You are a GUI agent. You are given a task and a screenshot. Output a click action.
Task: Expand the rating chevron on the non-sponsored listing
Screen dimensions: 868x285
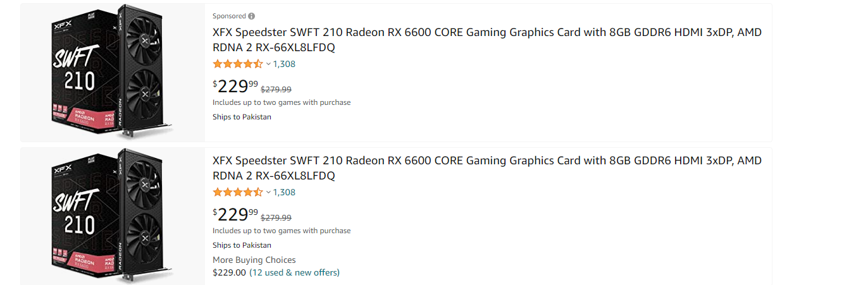[268, 192]
